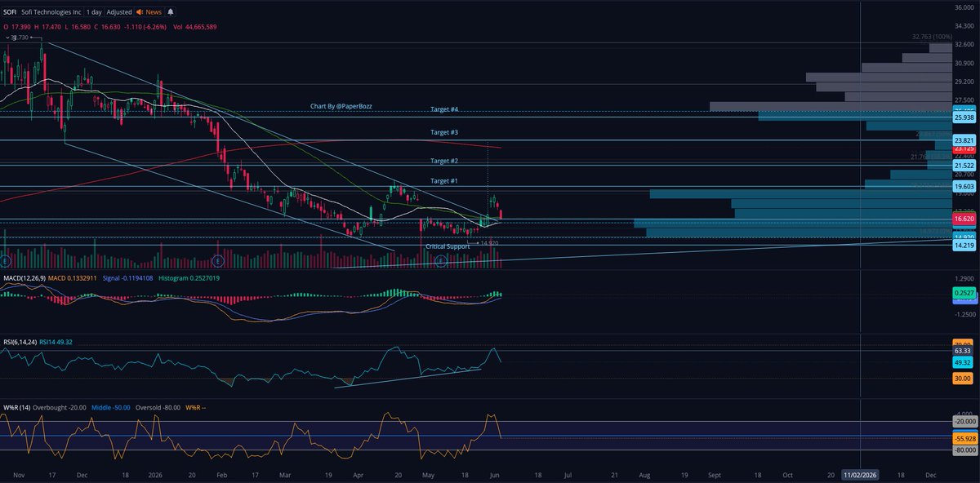The image size is (980, 483).
Task: Click the first earnings E marker
Action: [5, 260]
